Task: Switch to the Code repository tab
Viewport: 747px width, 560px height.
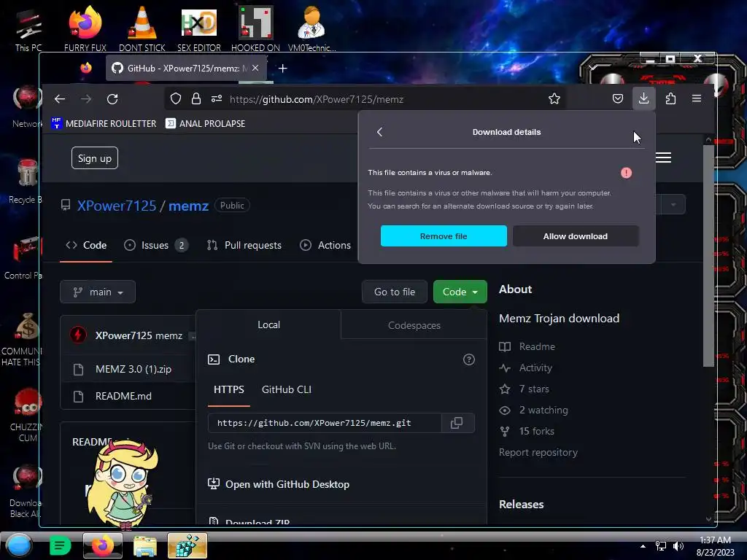Action: tap(86, 245)
